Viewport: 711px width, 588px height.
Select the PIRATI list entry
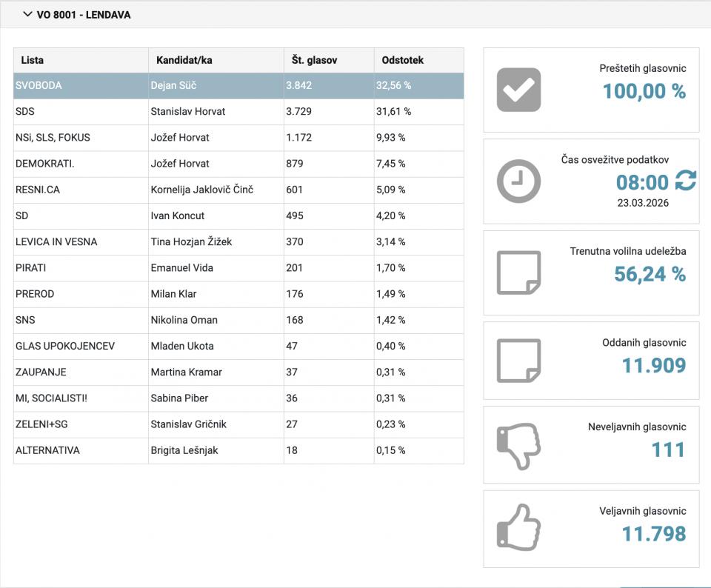click(x=30, y=268)
